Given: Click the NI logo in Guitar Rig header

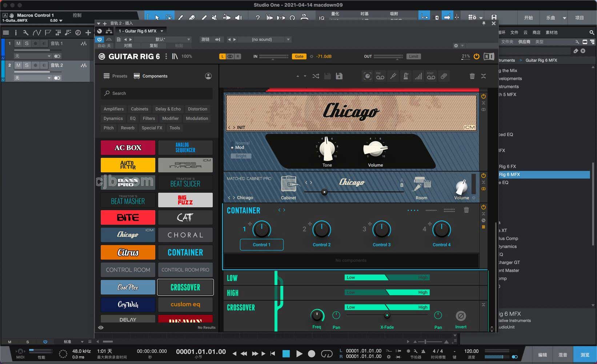Looking at the screenshot, I should (489, 56).
